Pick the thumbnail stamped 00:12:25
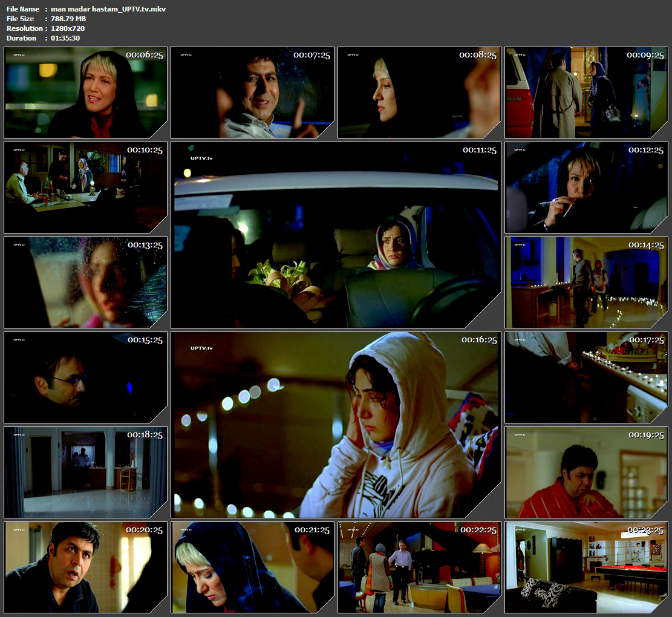 [586, 188]
